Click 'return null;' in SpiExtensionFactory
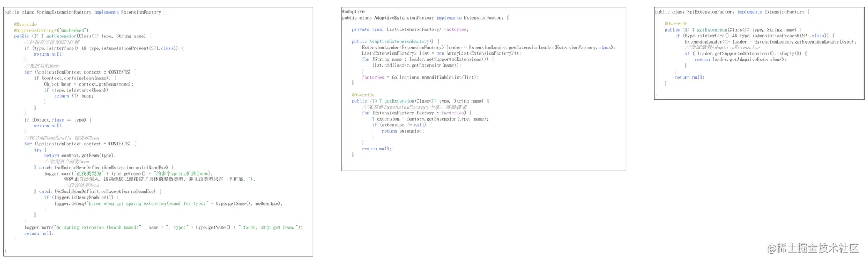 (x=689, y=78)
